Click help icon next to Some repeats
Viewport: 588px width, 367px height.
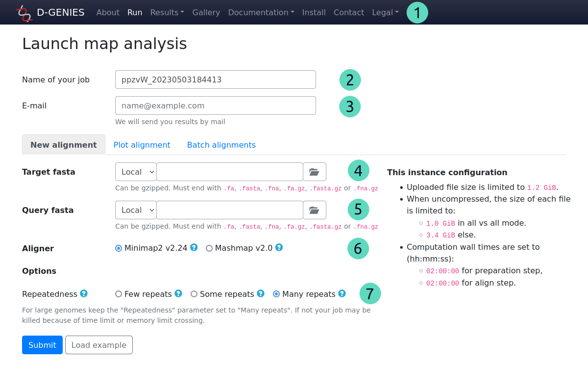pyautogui.click(x=261, y=294)
